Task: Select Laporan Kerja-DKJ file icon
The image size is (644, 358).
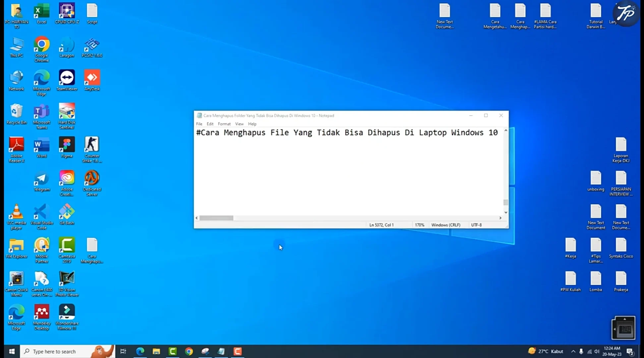Action: click(621, 150)
